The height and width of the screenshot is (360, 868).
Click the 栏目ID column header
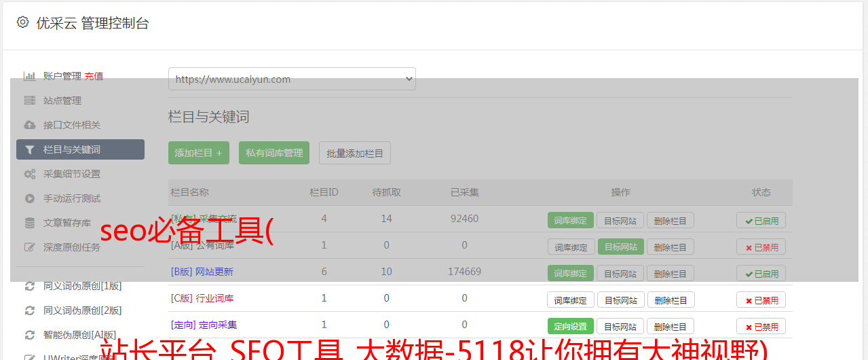tap(324, 192)
